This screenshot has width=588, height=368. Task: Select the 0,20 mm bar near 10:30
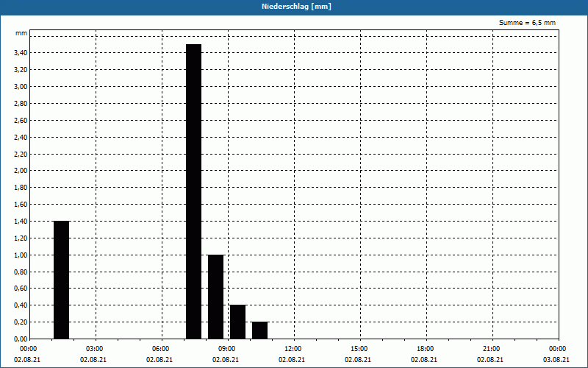[260, 330]
